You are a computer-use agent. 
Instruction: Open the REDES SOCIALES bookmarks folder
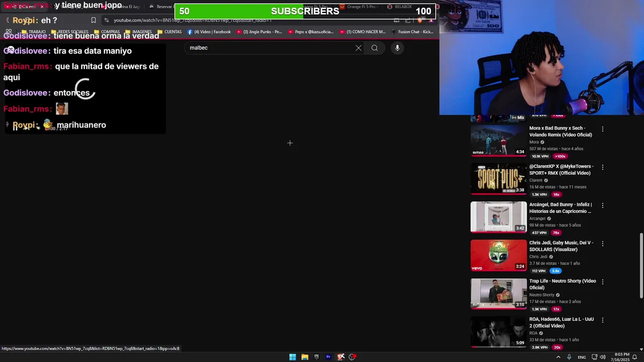pos(70,32)
